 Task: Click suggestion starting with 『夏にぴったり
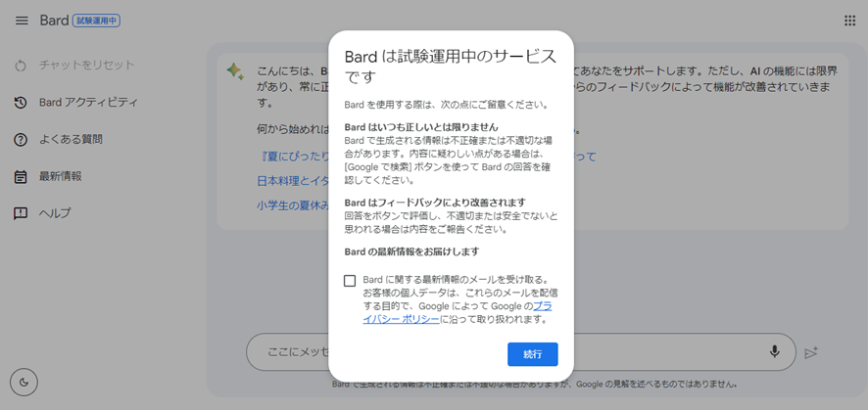click(x=293, y=157)
